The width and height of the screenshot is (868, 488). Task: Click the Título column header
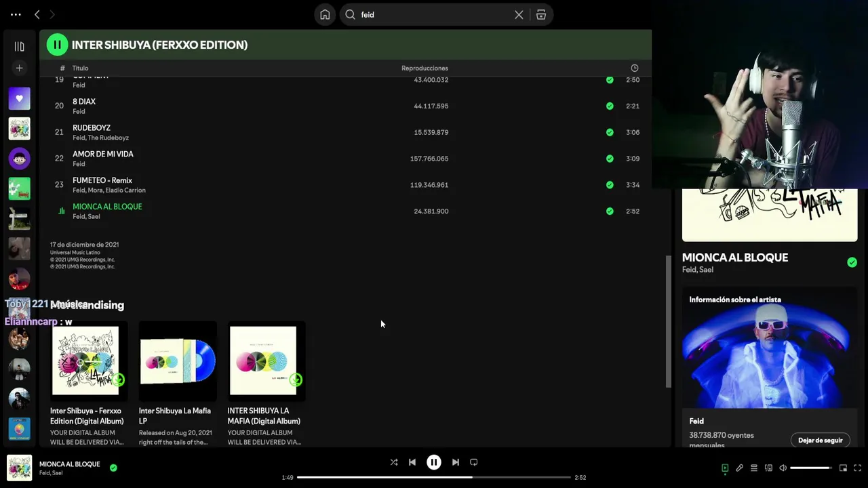[80, 68]
